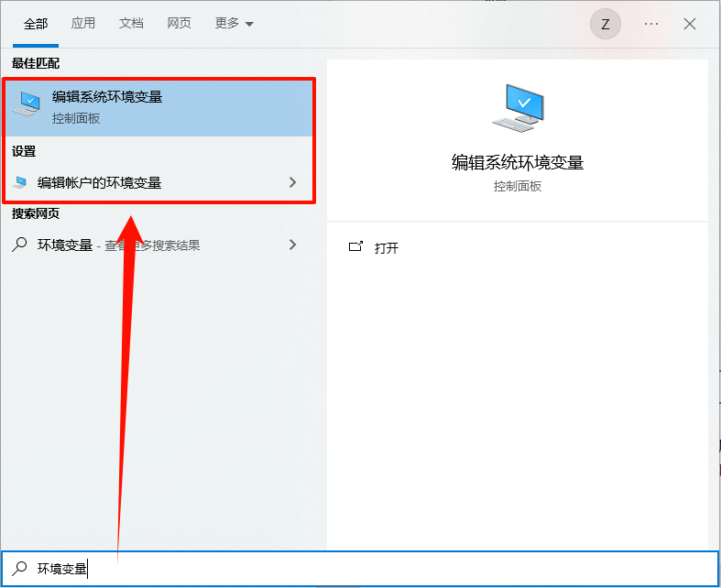Select 编辑帐户的环境变量 settings result

pos(158,182)
